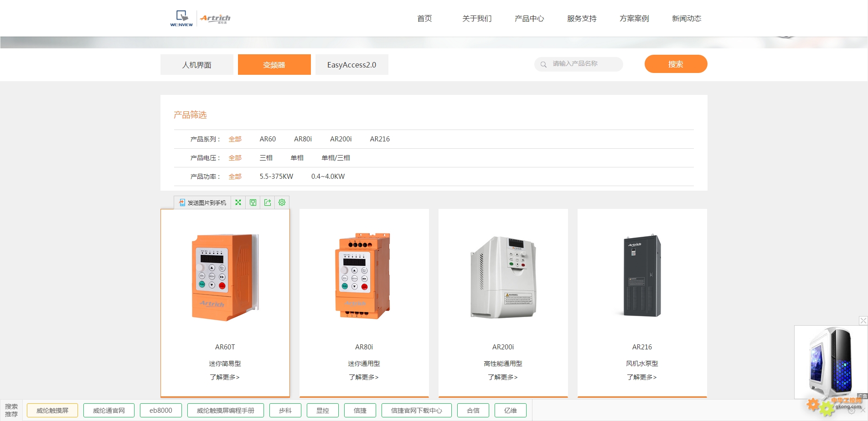Click the Weinview Artrich logo
868x421 pixels.
pyautogui.click(x=200, y=18)
